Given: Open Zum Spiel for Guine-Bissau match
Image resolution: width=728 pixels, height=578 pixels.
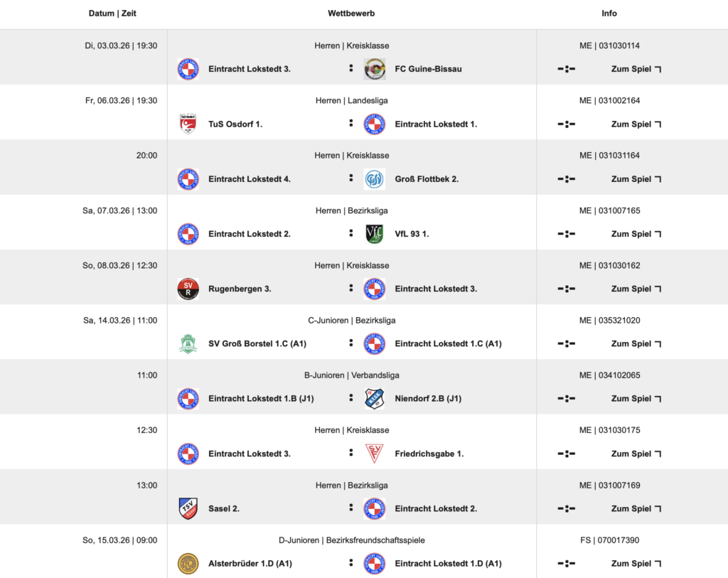Looking at the screenshot, I should point(636,69).
